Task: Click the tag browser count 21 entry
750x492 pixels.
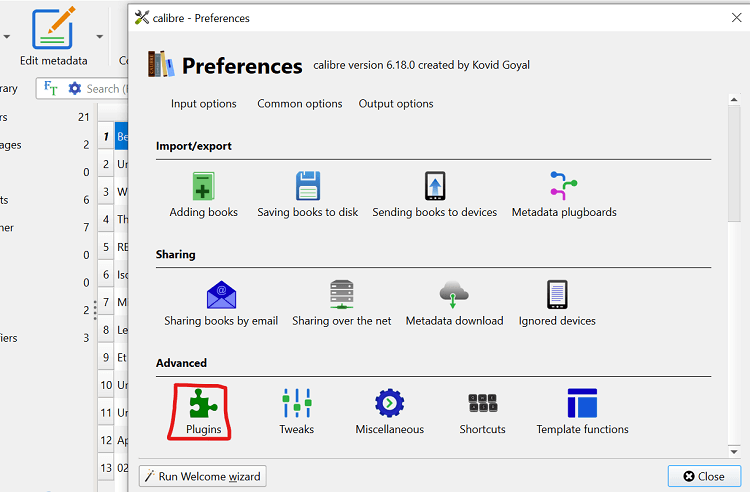Action: (x=84, y=117)
